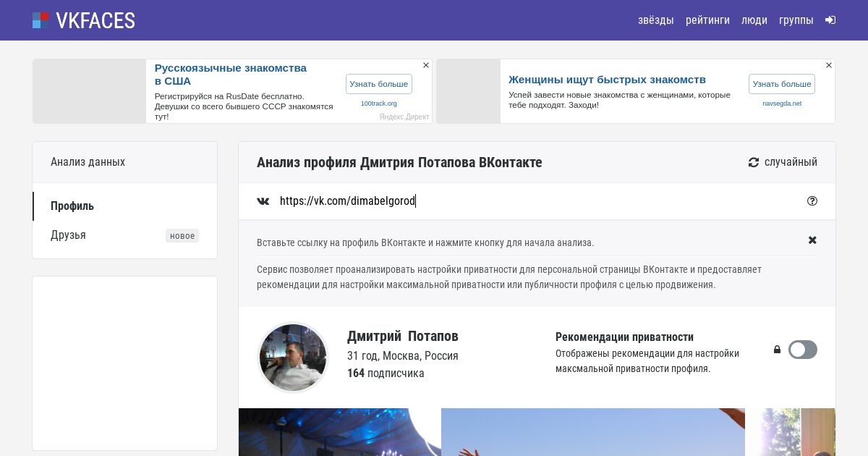
Task: Click the VKFACES colored squares logo icon
Action: tap(41, 20)
